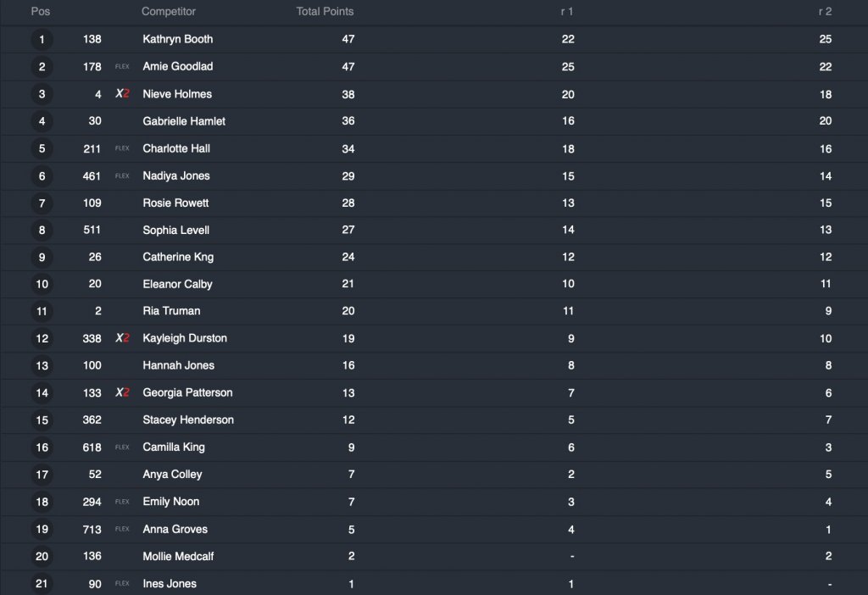Click the position 21 circle badge
This screenshot has width=868, height=595.
pos(42,583)
